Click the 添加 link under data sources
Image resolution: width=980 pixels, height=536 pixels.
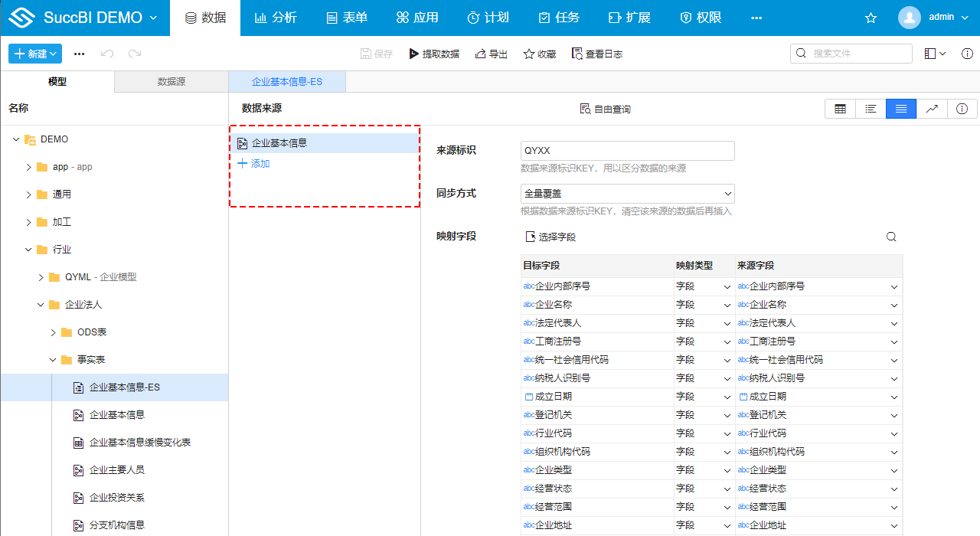tap(254, 164)
